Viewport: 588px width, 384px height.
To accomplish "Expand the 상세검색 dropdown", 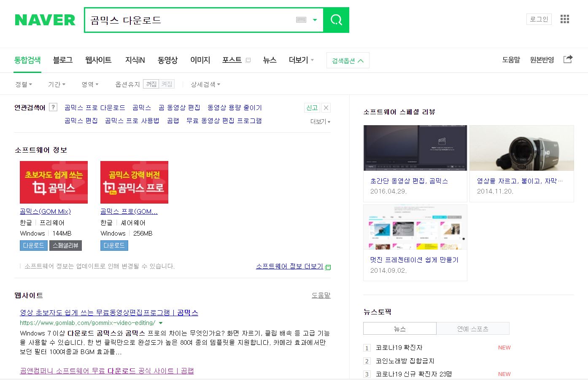I will click(205, 84).
